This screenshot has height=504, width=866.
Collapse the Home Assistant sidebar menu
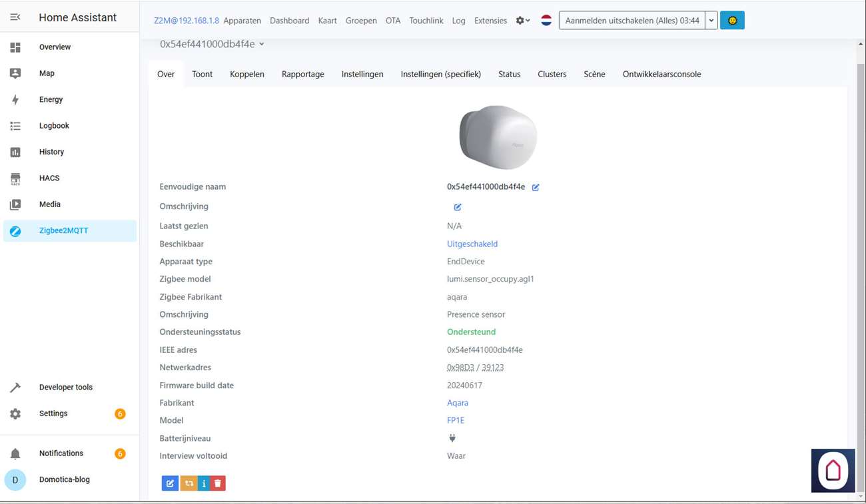(15, 17)
